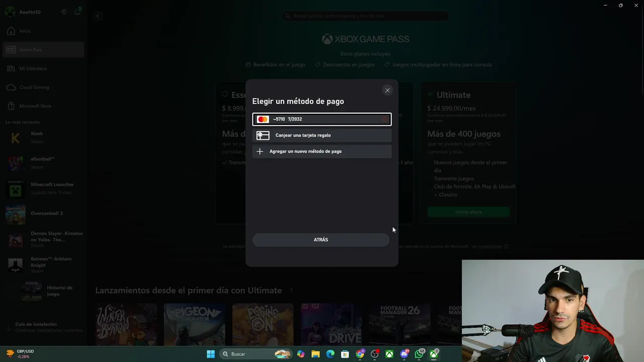Image resolution: width=644 pixels, height=362 pixels.
Task: Open Mi biblioteca in sidebar
Action: [x=43, y=68]
